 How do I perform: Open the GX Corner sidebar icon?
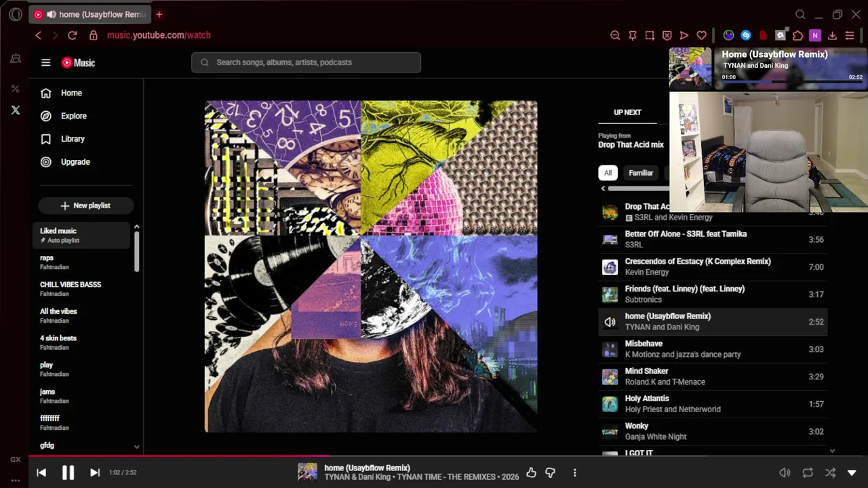16,460
